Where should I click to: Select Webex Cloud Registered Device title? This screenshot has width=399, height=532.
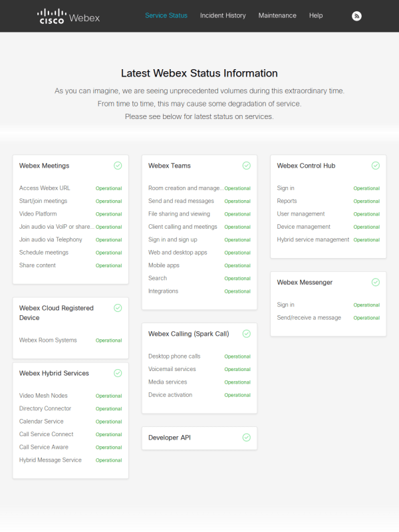coord(57,313)
